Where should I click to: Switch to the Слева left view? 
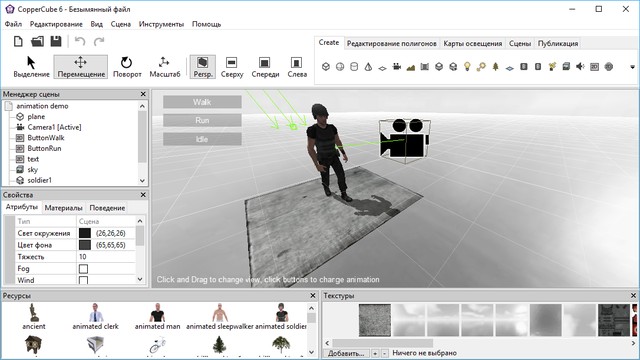coord(297,67)
